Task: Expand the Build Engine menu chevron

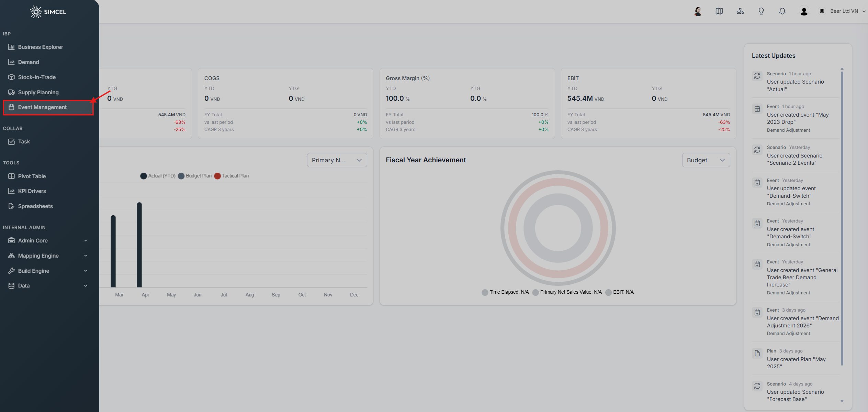Action: (x=86, y=271)
